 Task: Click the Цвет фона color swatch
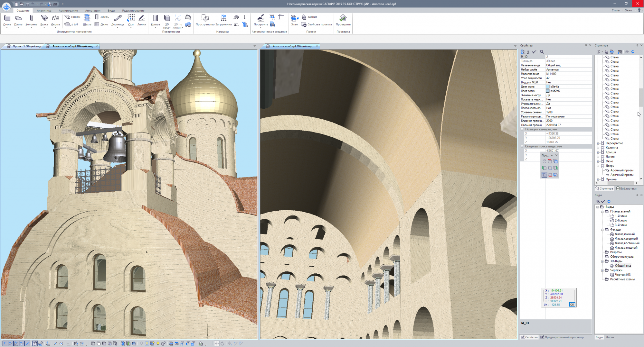pyautogui.click(x=548, y=87)
